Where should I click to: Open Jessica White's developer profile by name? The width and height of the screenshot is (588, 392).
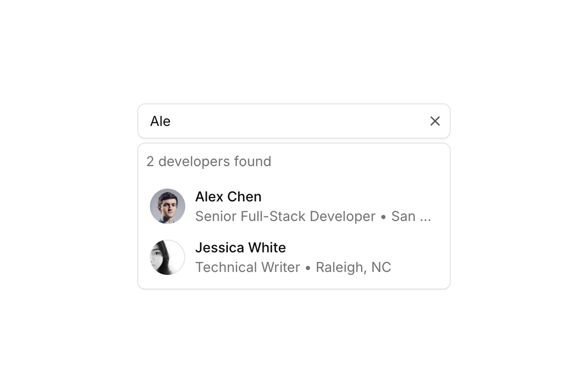click(241, 247)
